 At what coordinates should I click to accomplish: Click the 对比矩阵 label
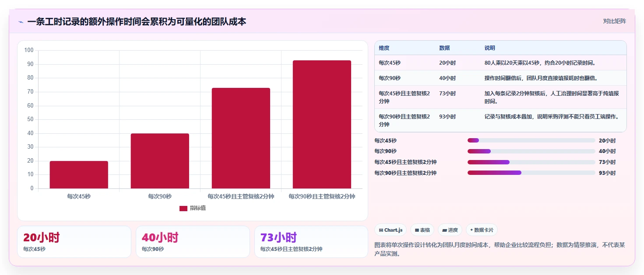point(614,21)
